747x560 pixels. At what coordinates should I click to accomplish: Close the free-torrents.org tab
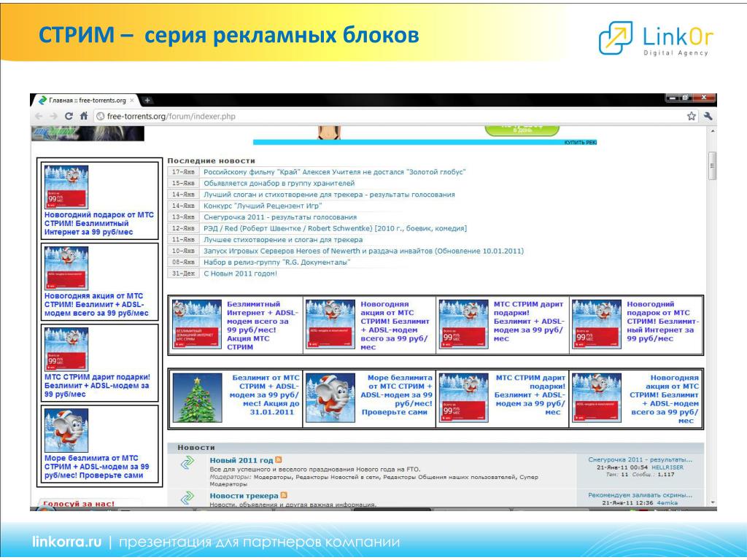point(132,101)
